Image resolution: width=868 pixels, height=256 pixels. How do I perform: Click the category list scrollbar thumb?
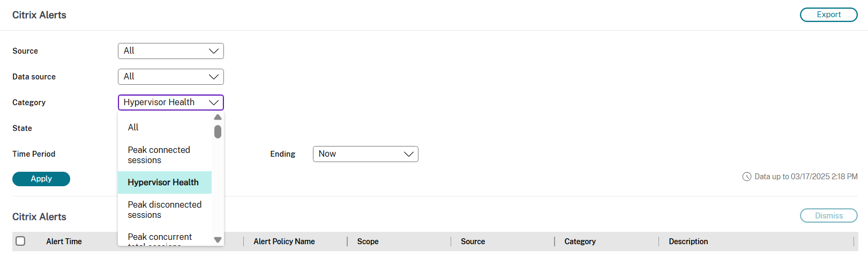218,131
